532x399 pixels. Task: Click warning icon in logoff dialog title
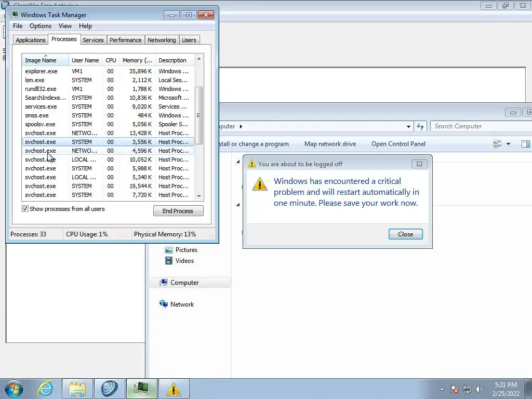(x=252, y=164)
